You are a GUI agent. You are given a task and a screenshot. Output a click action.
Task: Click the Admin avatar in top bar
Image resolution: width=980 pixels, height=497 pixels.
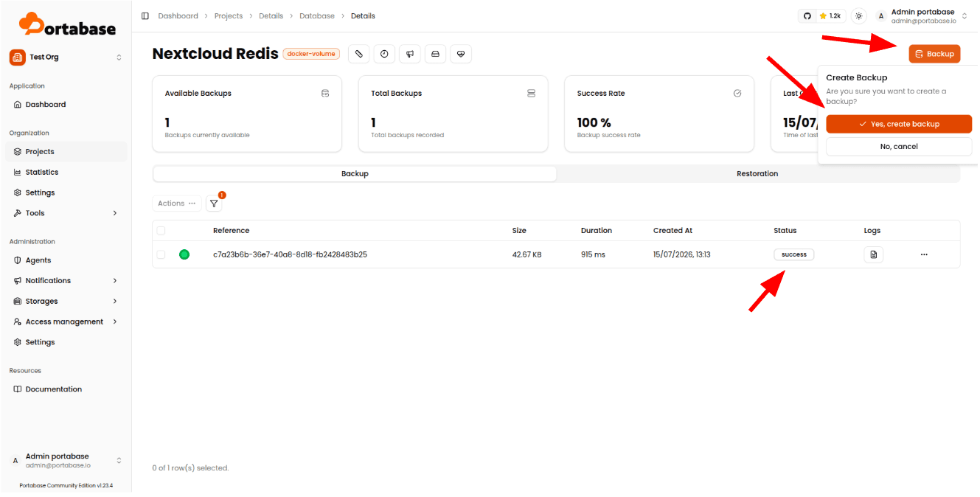tap(881, 16)
